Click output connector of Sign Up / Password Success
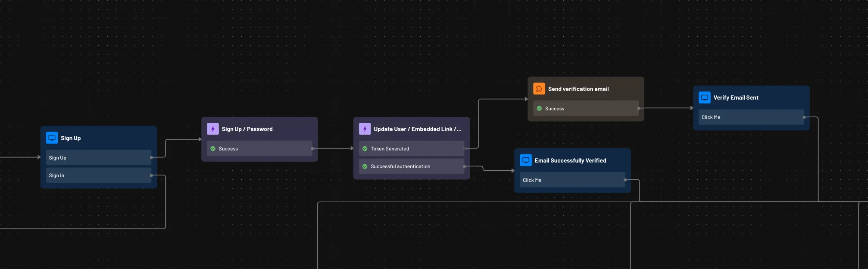This screenshot has width=868, height=269. tap(312, 148)
